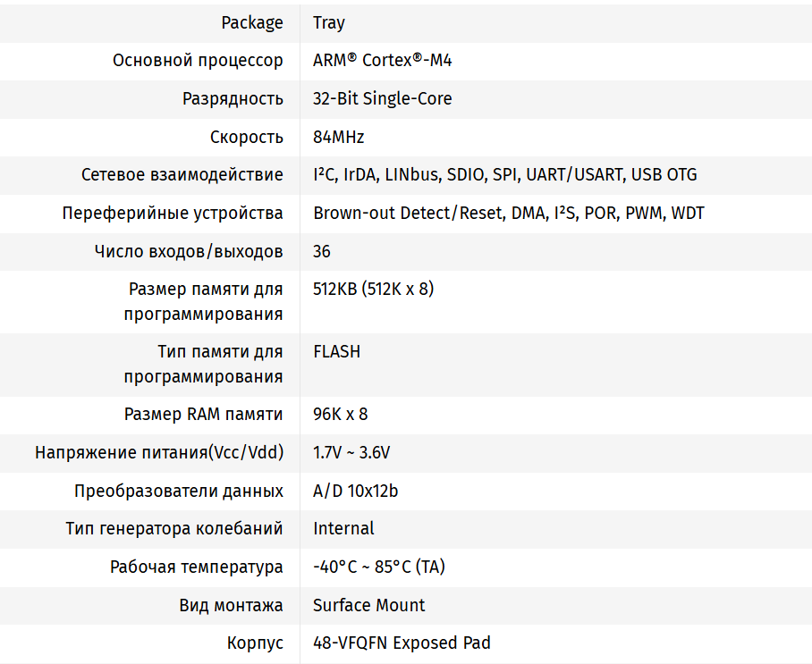Select the "512KB (512K x 8)" value
The height and width of the screenshot is (664, 812).
coord(373,290)
